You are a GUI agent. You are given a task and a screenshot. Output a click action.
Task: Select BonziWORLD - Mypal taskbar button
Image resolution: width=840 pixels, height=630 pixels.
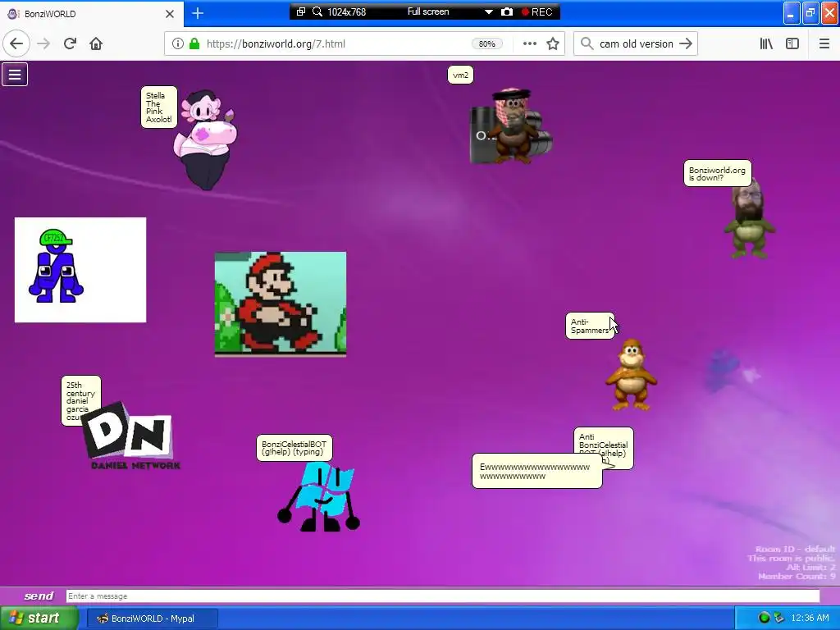coord(152,619)
